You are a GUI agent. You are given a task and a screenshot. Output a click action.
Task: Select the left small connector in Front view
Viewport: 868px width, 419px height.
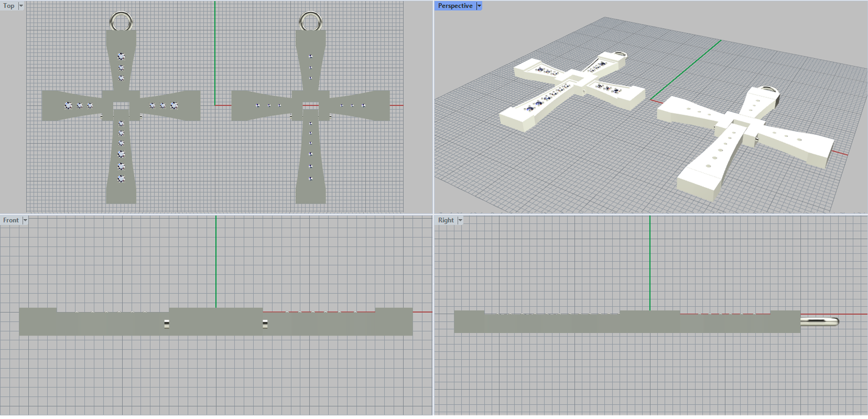(167, 324)
